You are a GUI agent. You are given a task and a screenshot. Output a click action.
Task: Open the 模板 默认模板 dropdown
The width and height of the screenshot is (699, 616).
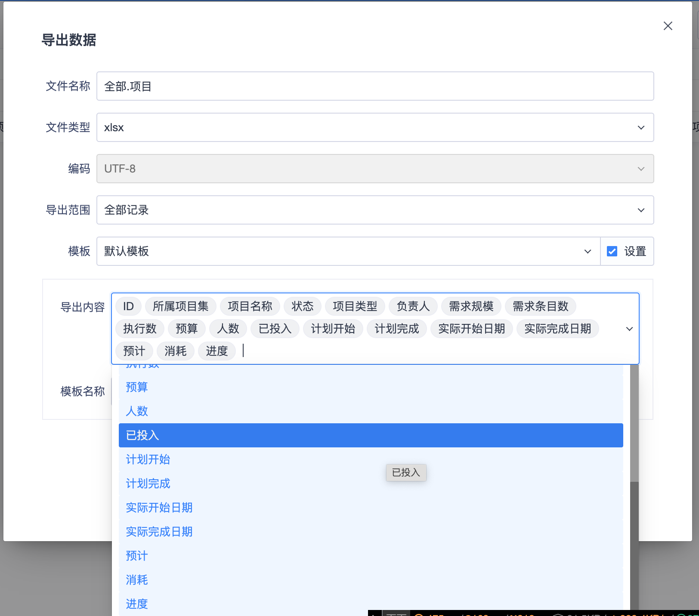point(348,251)
